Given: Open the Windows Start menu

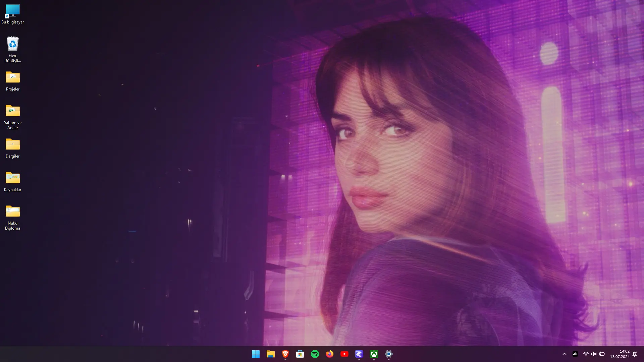Looking at the screenshot, I should [x=256, y=354].
